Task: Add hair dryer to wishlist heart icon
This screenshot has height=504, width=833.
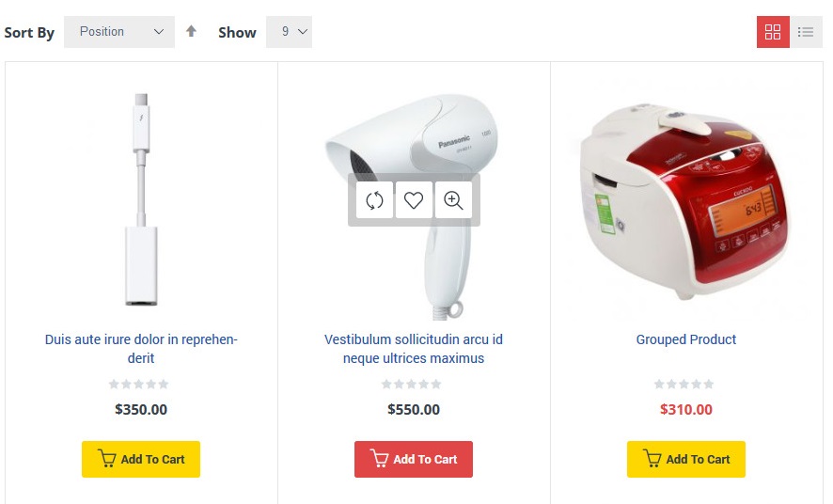Action: 414,200
